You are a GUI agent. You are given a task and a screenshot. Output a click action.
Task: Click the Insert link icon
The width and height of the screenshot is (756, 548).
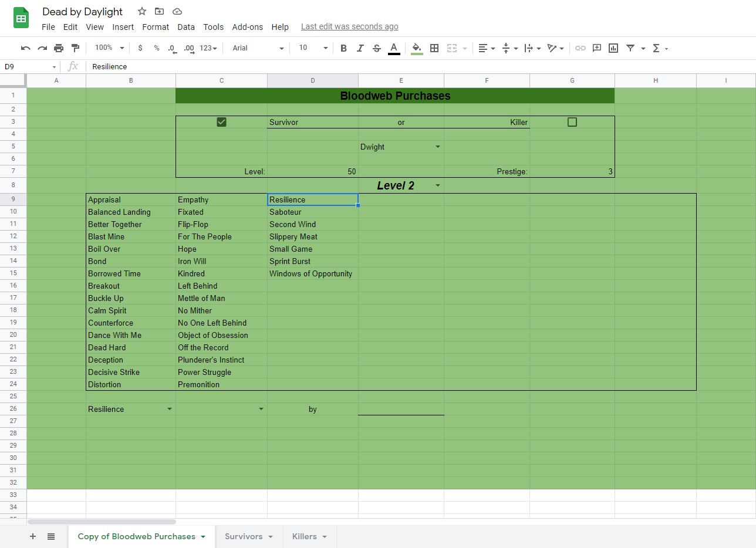pos(580,48)
